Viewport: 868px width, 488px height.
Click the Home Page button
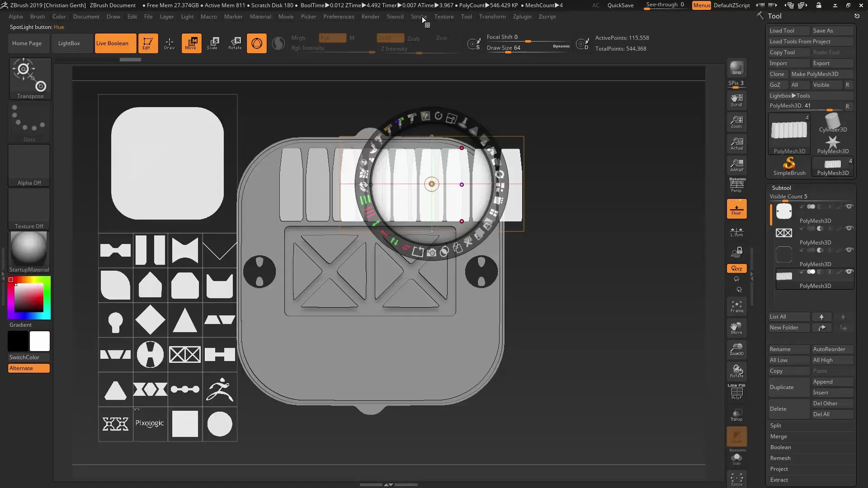pos(27,43)
